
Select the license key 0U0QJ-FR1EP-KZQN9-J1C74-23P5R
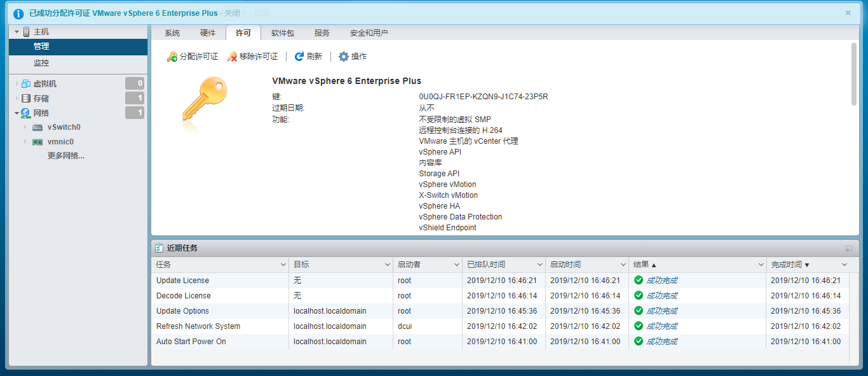pos(484,97)
